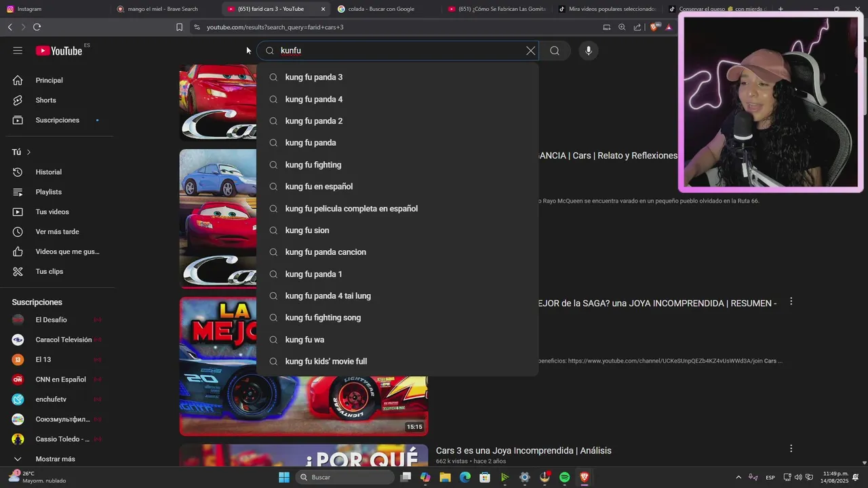Image resolution: width=868 pixels, height=488 pixels.
Task: Bookmark this page
Action: click(179, 27)
